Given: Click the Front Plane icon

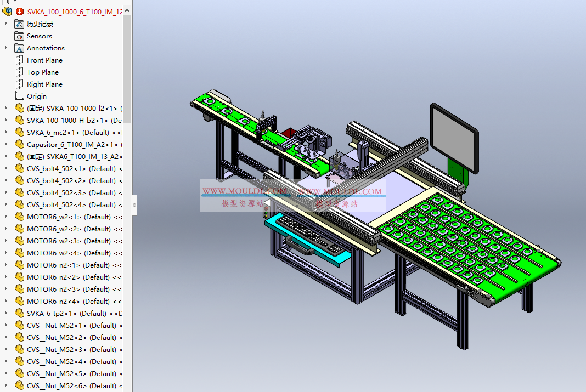Looking at the screenshot, I should coord(20,60).
